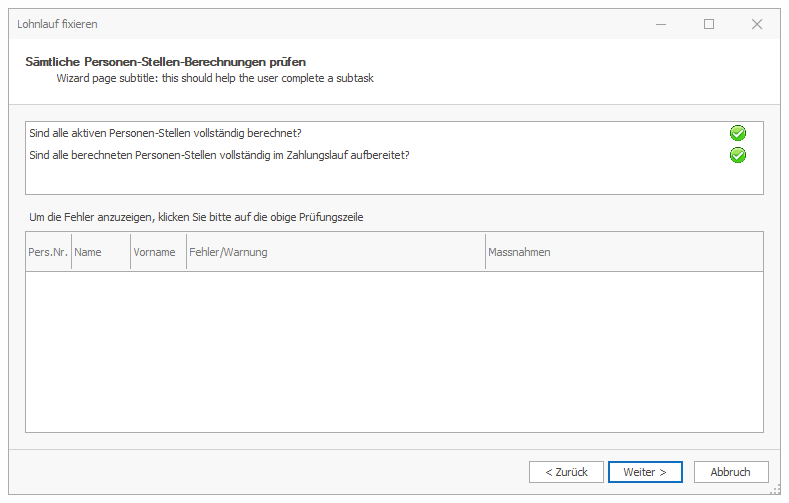Proceed with the Weiter button
This screenshot has height=503, width=789.
tap(645, 472)
